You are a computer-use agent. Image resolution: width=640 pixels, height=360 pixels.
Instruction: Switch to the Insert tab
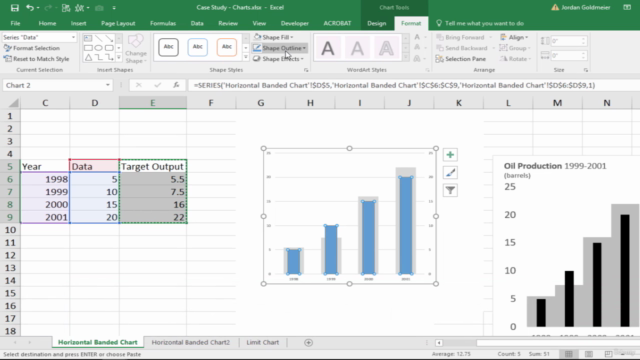click(78, 23)
